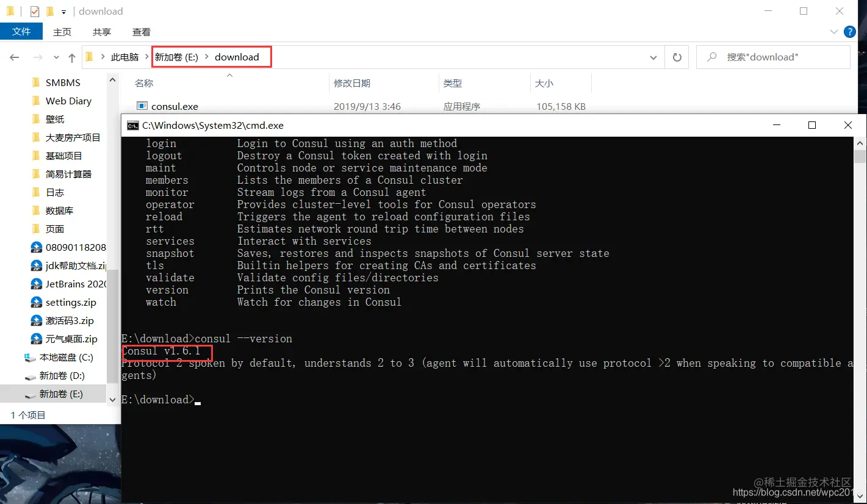The height and width of the screenshot is (504, 867).
Task: Open the SMBMS folder in sidebar
Action: 63,82
